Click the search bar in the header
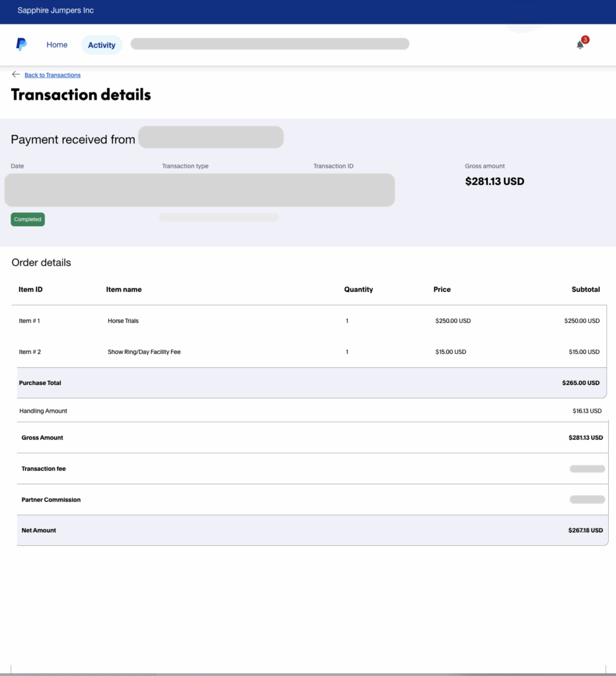 (x=269, y=44)
